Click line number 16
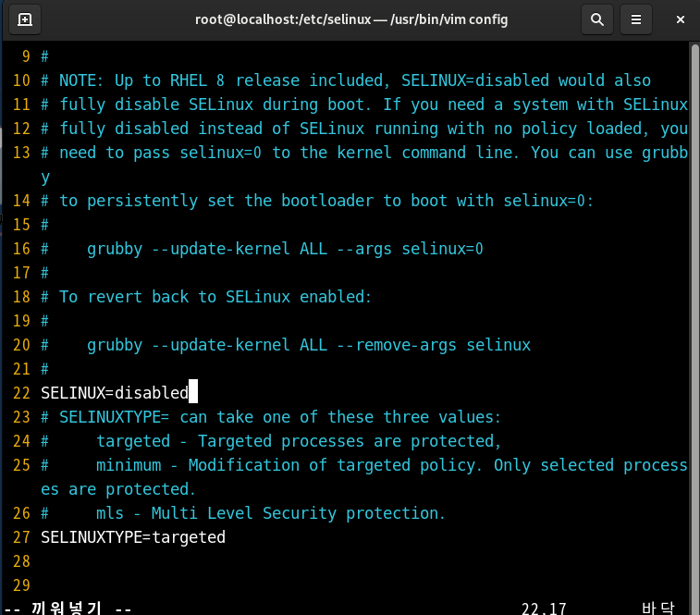 21,249
